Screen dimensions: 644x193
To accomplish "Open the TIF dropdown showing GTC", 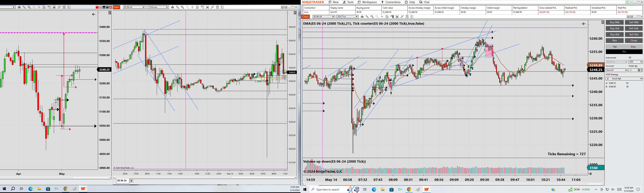I will 635,62.
